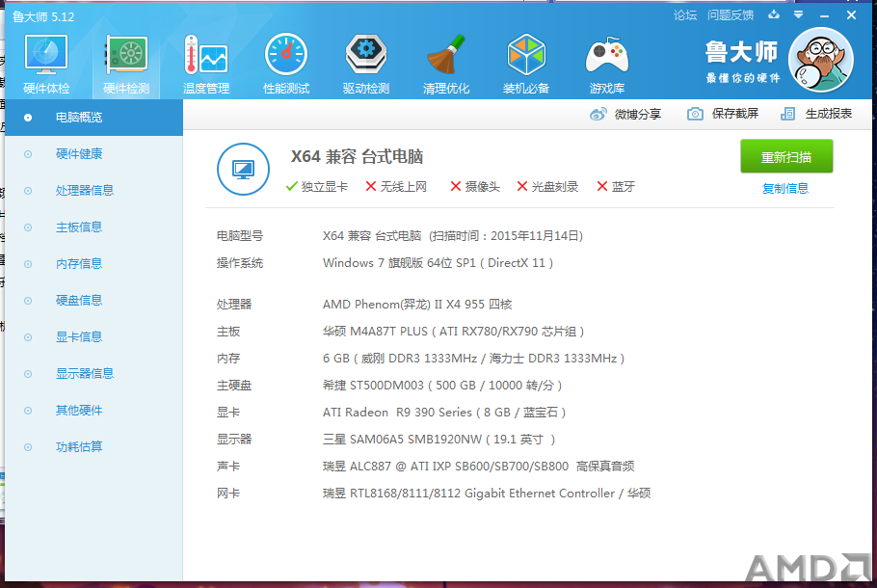This screenshot has width=877, height=588.
Task: Click the 蓝牙 status indicator
Action: [616, 187]
